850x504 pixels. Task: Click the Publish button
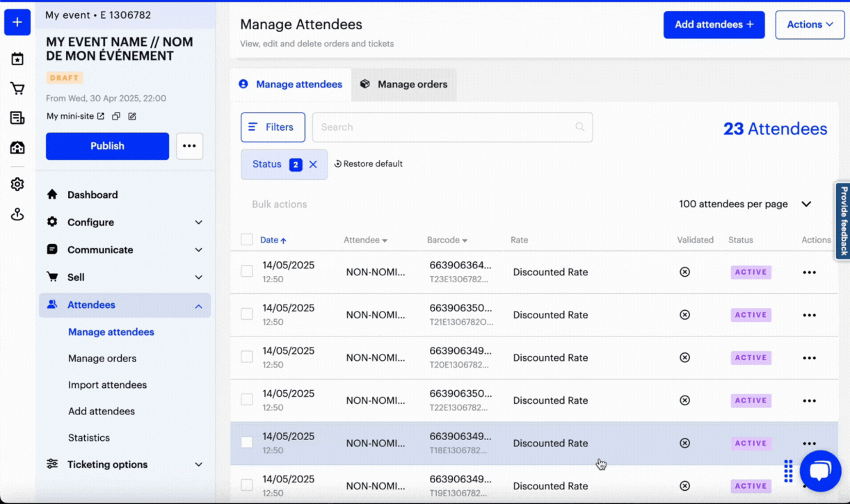(107, 146)
